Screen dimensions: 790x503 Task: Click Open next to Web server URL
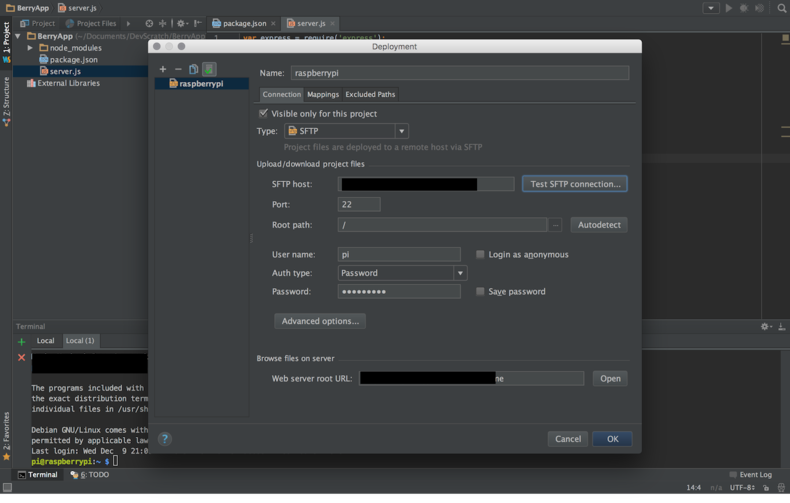(610, 379)
